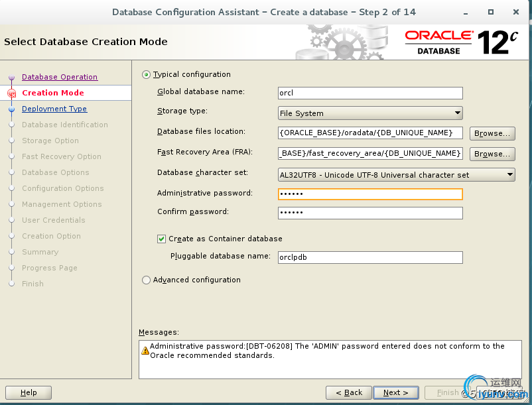The height and width of the screenshot is (405, 532).
Task: Select the Creation Mode step
Action: pos(53,93)
